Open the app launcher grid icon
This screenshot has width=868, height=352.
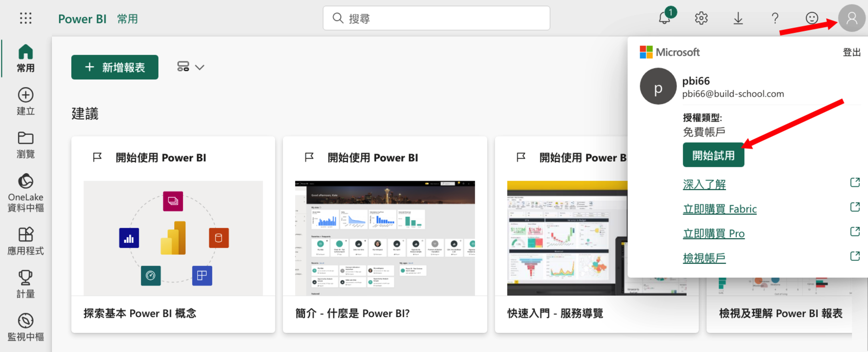(26, 18)
